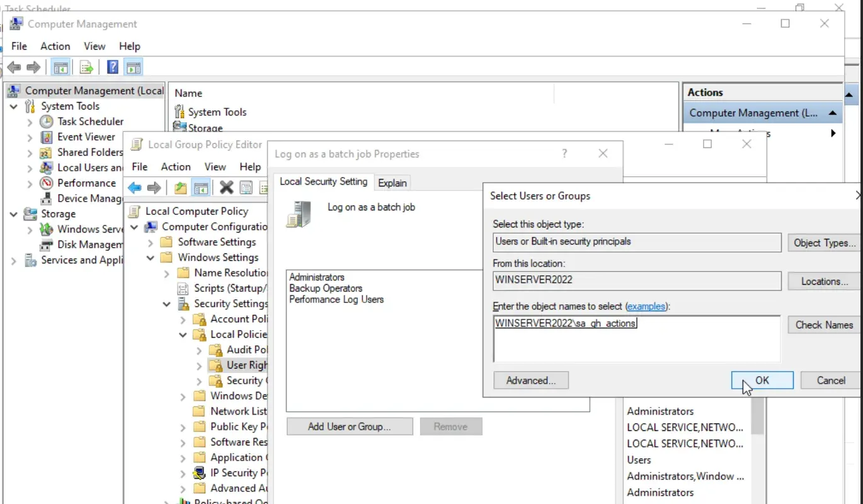
Task: Expand Task Scheduler node
Action: click(30, 122)
